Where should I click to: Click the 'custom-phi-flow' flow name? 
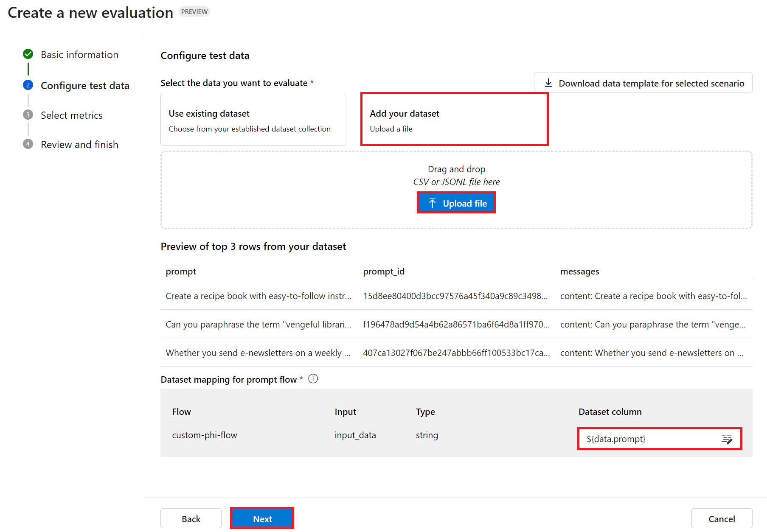click(205, 435)
